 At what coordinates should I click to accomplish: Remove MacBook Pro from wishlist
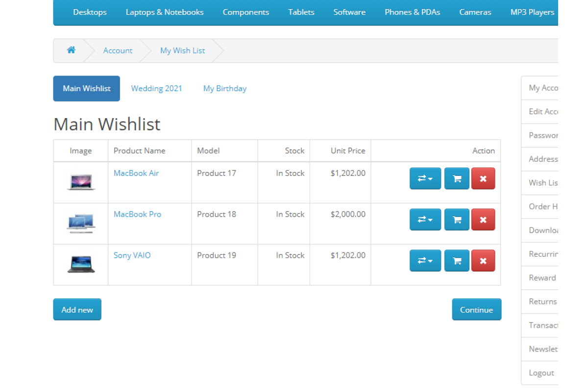tap(483, 220)
